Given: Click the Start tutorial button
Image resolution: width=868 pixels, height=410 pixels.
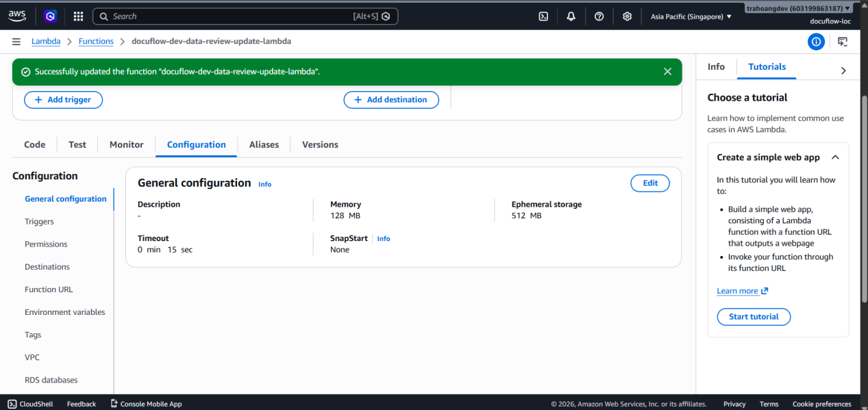Looking at the screenshot, I should 754,317.
